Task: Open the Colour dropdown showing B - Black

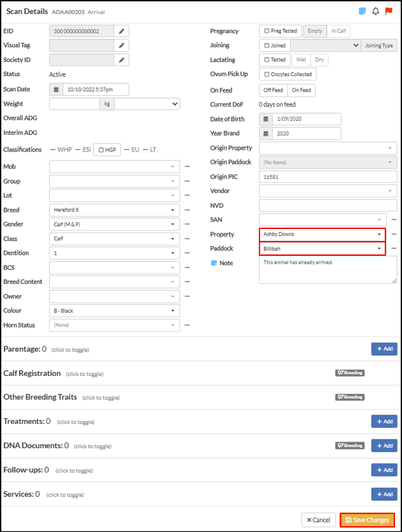Action: point(114,311)
